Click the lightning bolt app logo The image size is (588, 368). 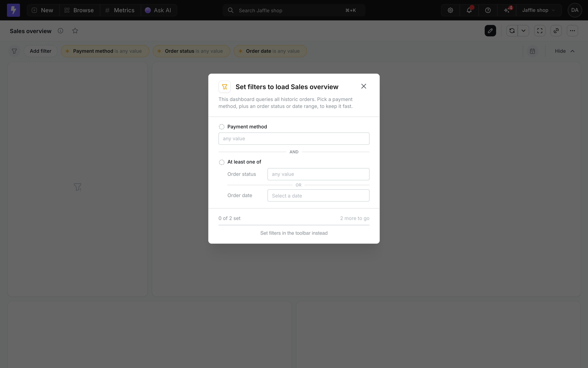click(13, 10)
